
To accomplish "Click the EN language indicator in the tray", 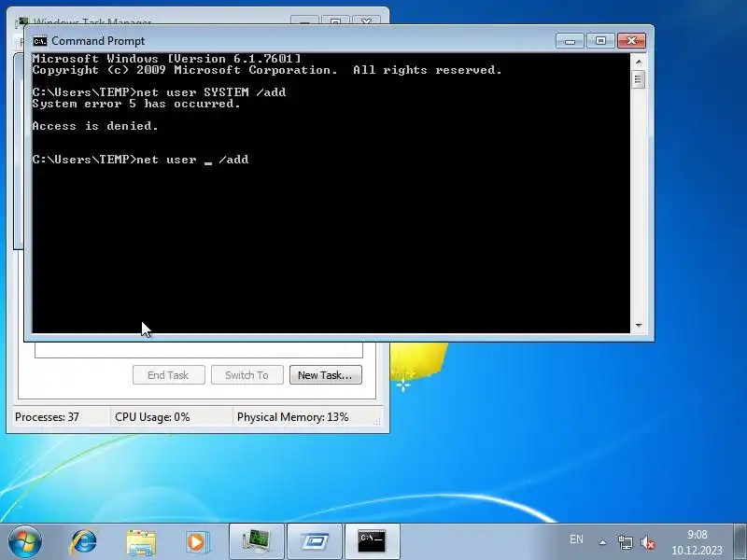I will 576,539.
